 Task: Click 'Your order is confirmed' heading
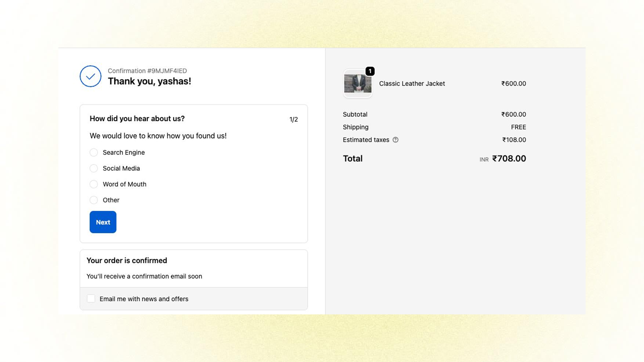[x=126, y=260]
